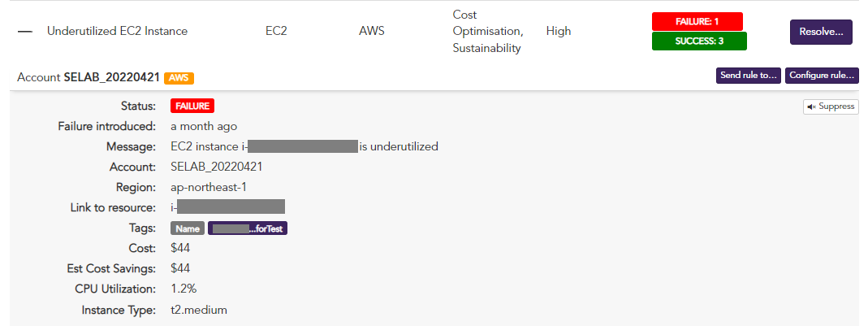Open Configure rule... settings

(x=822, y=76)
